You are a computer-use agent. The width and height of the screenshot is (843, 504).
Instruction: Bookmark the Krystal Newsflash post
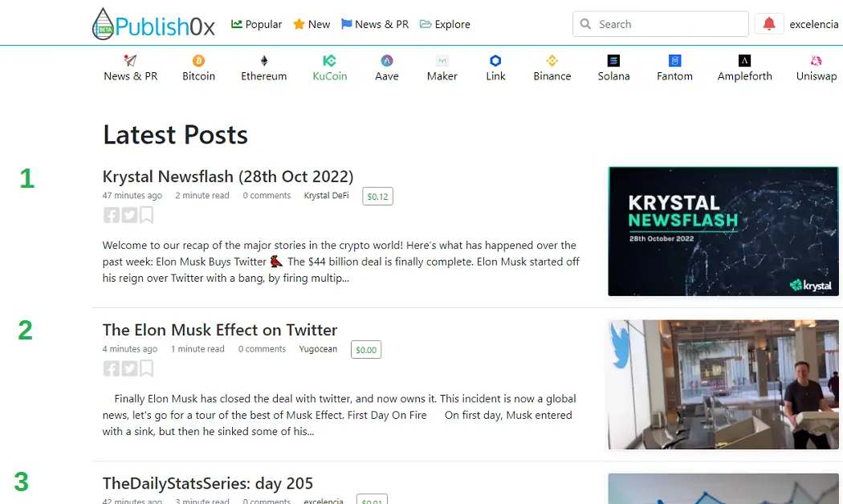(x=146, y=215)
